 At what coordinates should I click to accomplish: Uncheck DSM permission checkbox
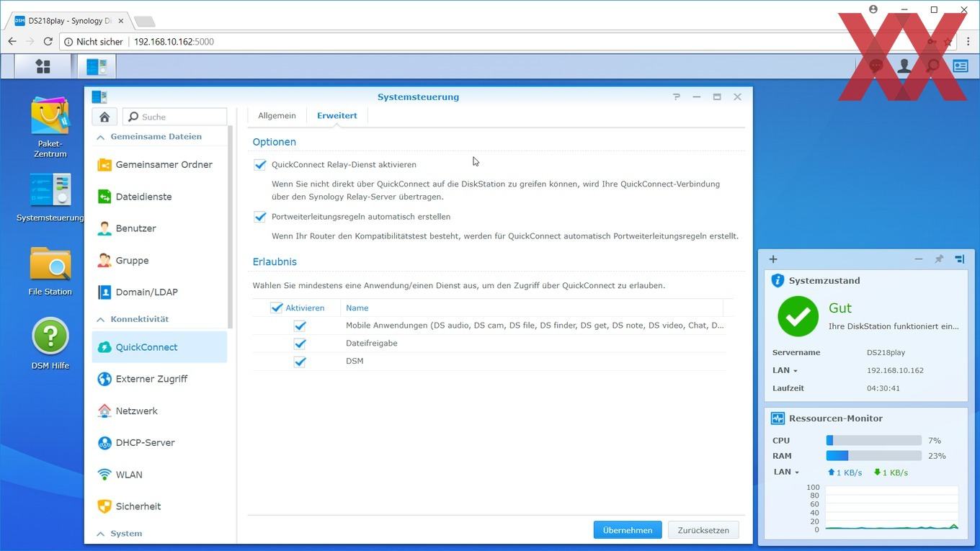click(x=300, y=362)
